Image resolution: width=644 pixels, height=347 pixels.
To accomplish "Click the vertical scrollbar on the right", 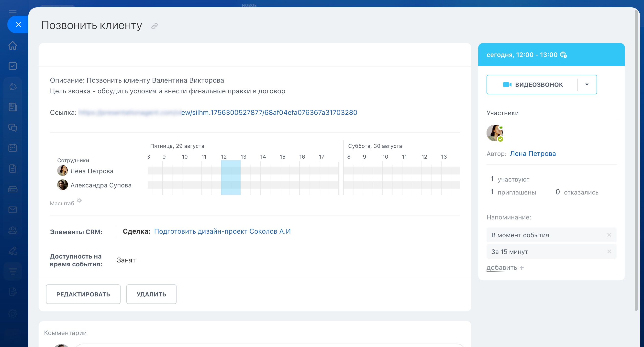I will (x=636, y=160).
